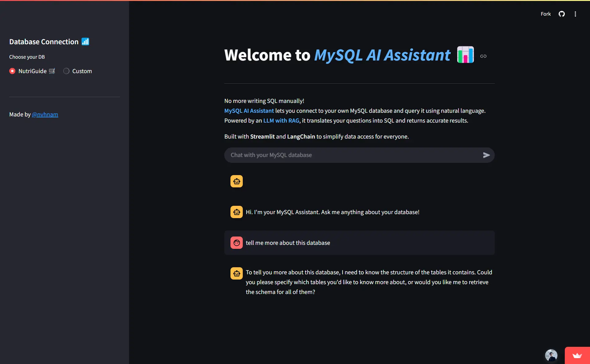This screenshot has width=590, height=364.
Task: Click the 'tell me more about this database' message
Action: tap(288, 243)
